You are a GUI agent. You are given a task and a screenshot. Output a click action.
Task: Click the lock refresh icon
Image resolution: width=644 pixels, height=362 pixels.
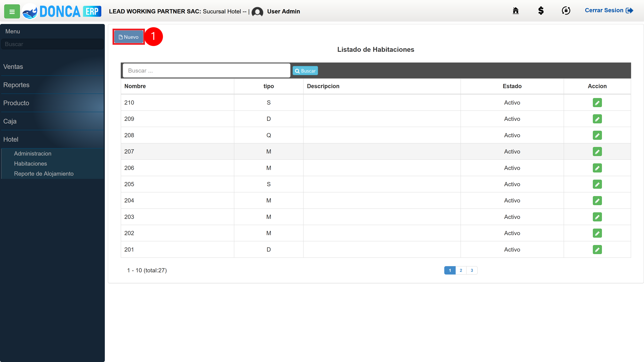tap(566, 11)
